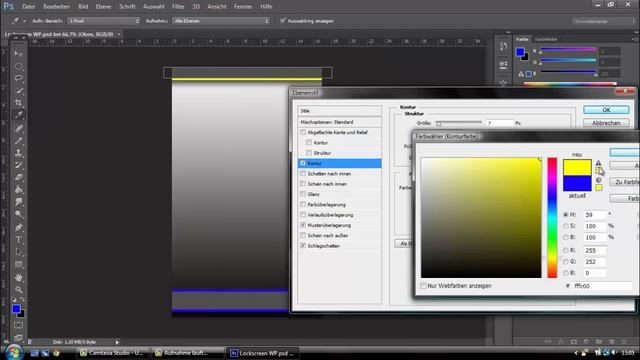Select the Move tool

19,53
